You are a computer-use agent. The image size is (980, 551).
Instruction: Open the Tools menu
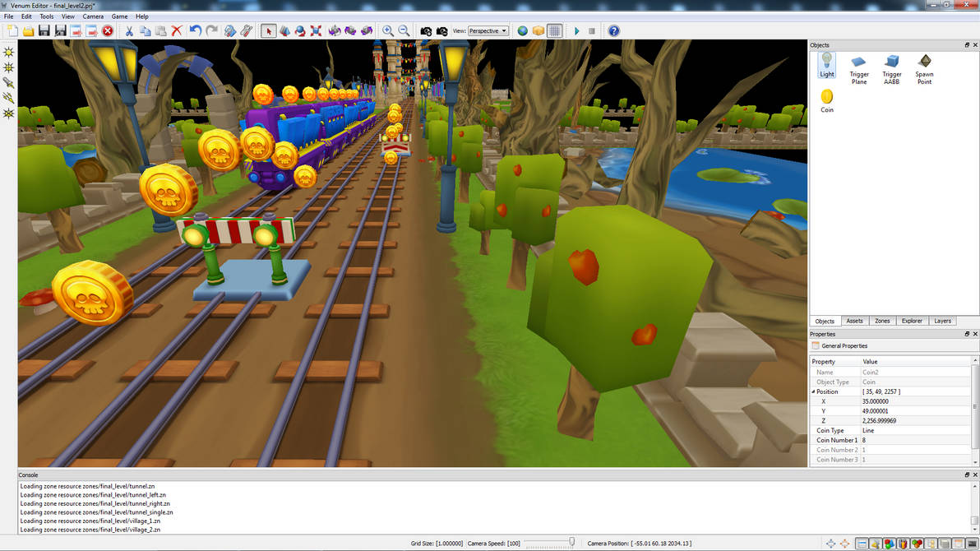[46, 16]
